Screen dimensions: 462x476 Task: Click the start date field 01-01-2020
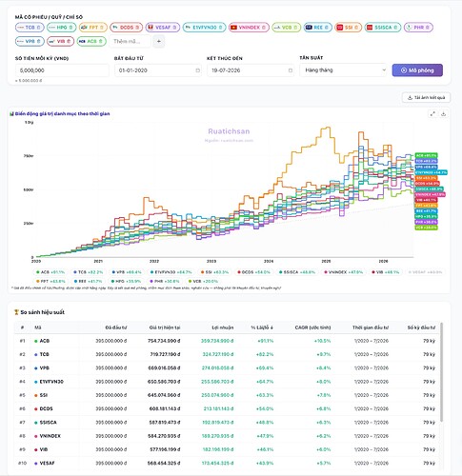158,70
